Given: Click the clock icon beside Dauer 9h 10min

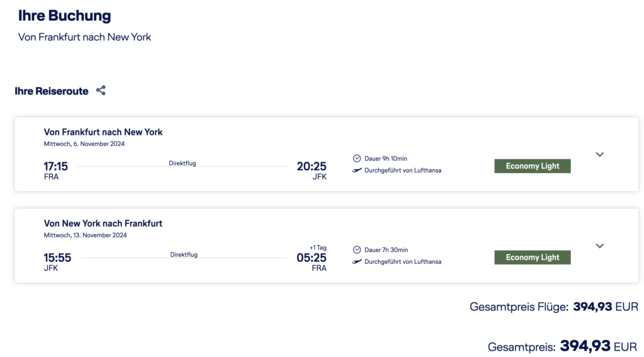Looking at the screenshot, I should (357, 159).
